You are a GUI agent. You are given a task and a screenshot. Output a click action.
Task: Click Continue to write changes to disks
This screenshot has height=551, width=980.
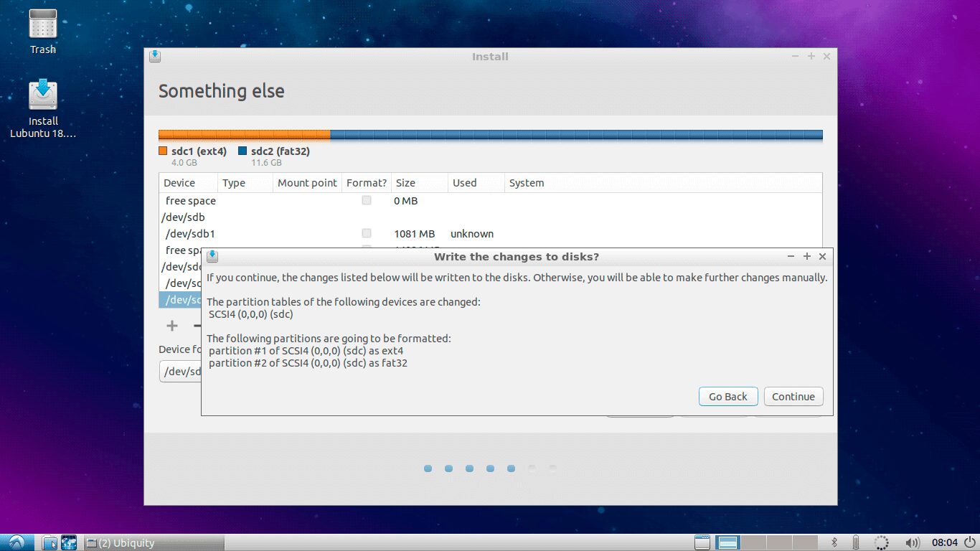[x=793, y=396]
